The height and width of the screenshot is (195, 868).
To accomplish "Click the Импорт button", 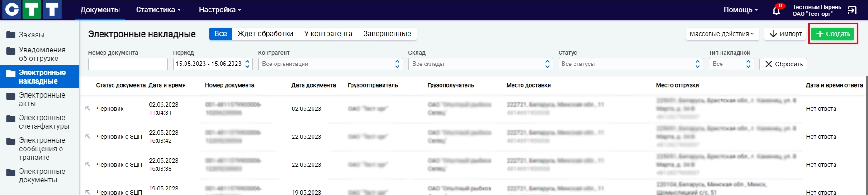I will pyautogui.click(x=786, y=34).
